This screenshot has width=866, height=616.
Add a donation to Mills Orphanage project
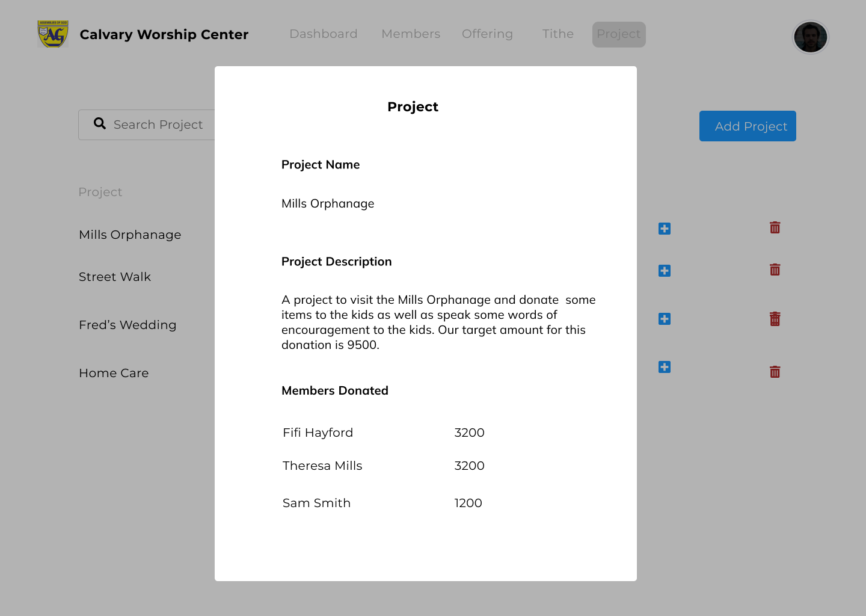pos(664,229)
